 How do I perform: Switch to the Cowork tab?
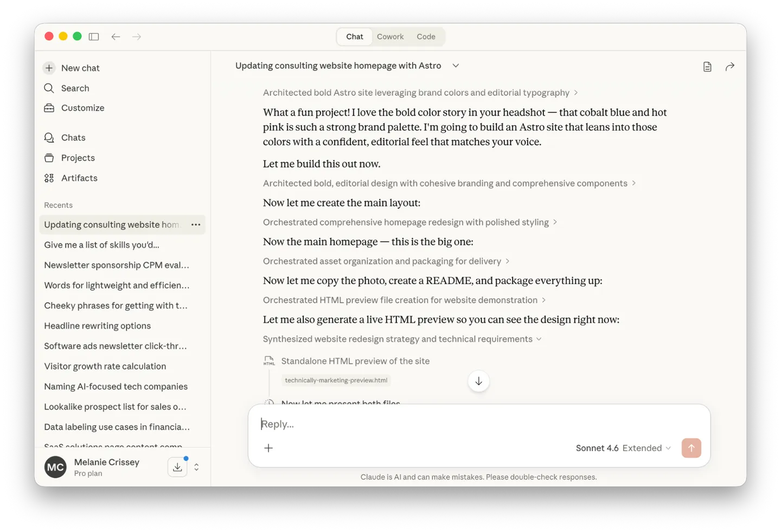pos(390,37)
